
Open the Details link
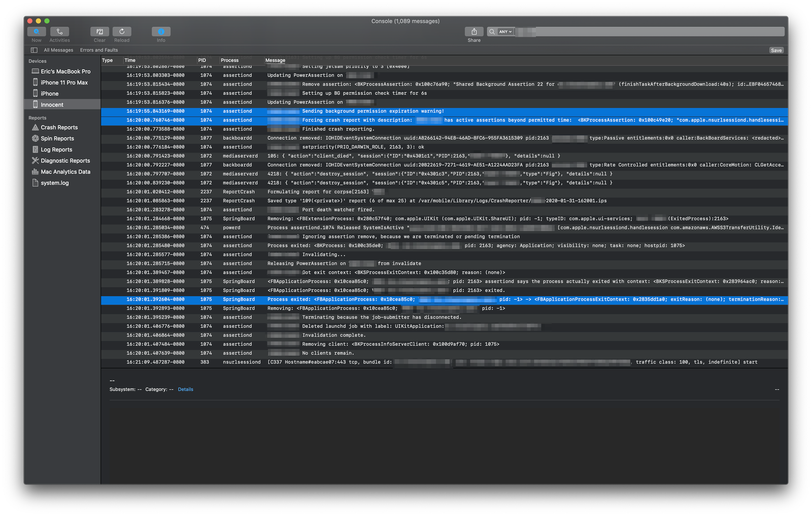pyautogui.click(x=185, y=390)
